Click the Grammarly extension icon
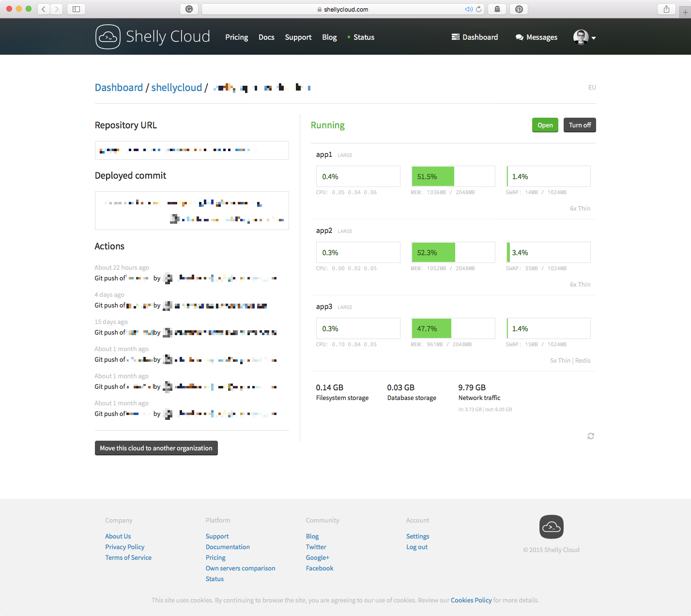691x616 pixels. point(189,9)
